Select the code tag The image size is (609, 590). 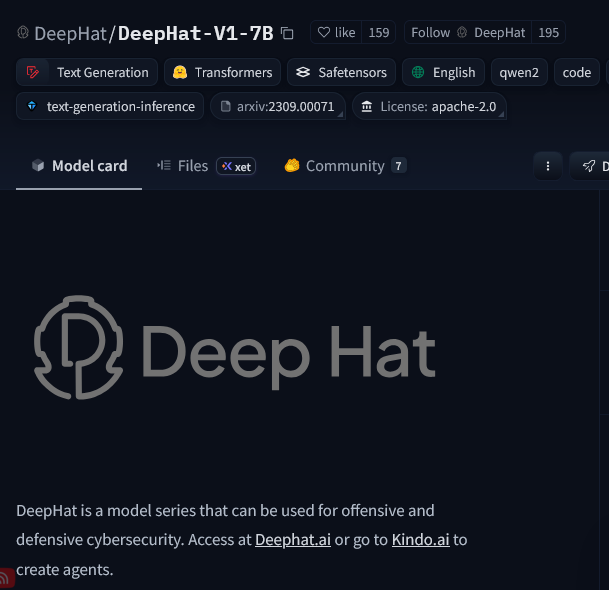(x=577, y=72)
